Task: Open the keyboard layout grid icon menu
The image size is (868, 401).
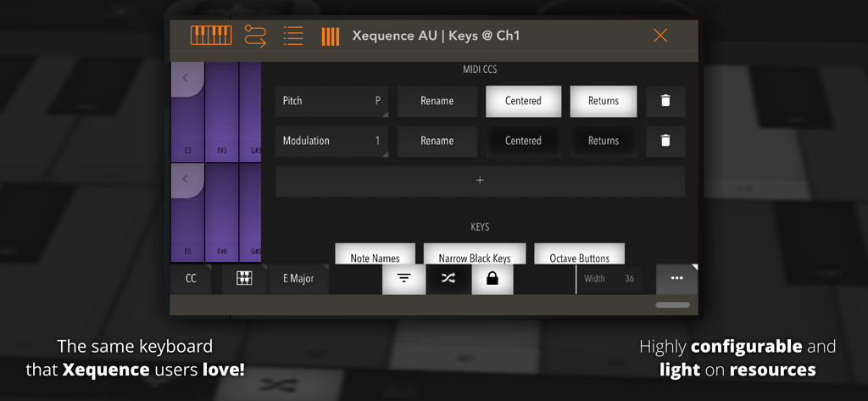Action: (244, 279)
